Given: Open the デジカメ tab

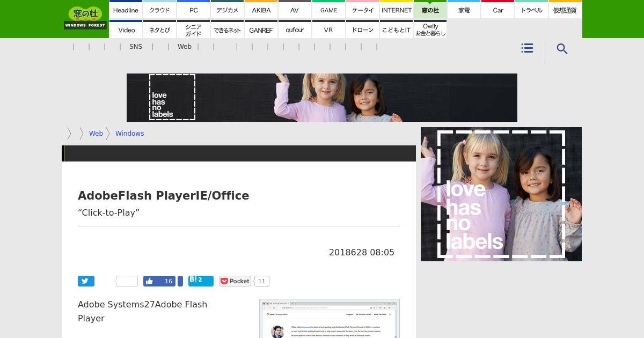Looking at the screenshot, I should [x=227, y=10].
